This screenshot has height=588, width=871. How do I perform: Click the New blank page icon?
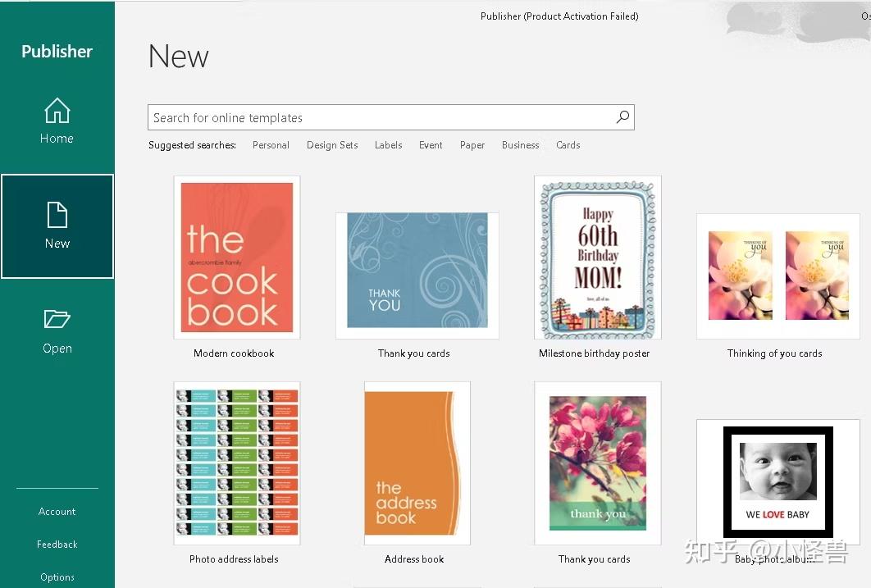(57, 216)
